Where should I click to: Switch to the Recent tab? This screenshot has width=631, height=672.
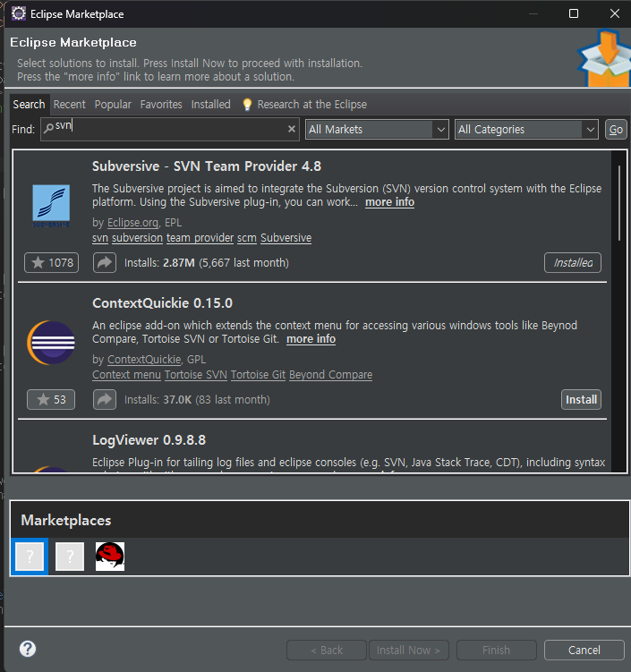(x=70, y=104)
